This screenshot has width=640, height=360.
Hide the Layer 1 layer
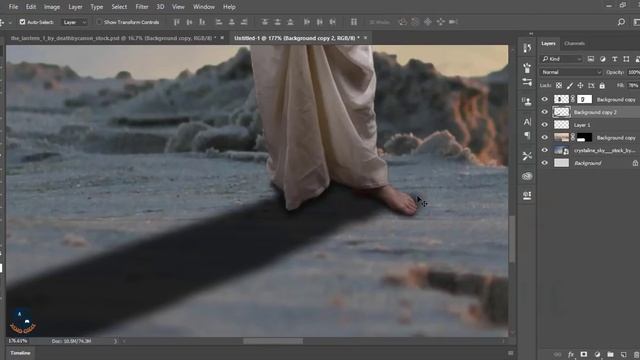tap(544, 124)
